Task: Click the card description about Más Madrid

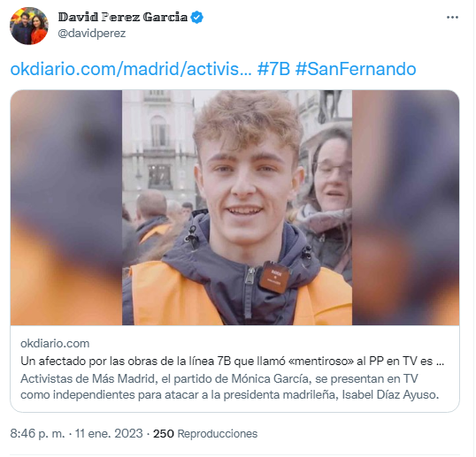Action: [230, 386]
